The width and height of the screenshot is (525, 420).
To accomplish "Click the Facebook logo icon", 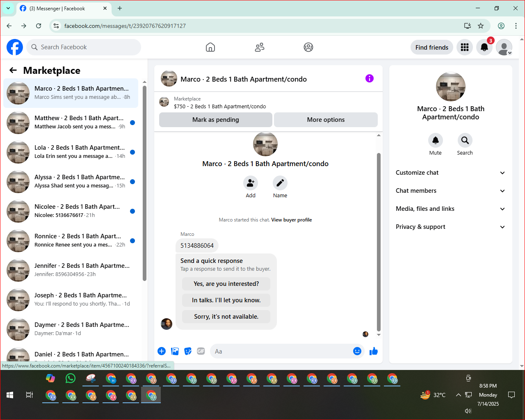I will [x=15, y=47].
